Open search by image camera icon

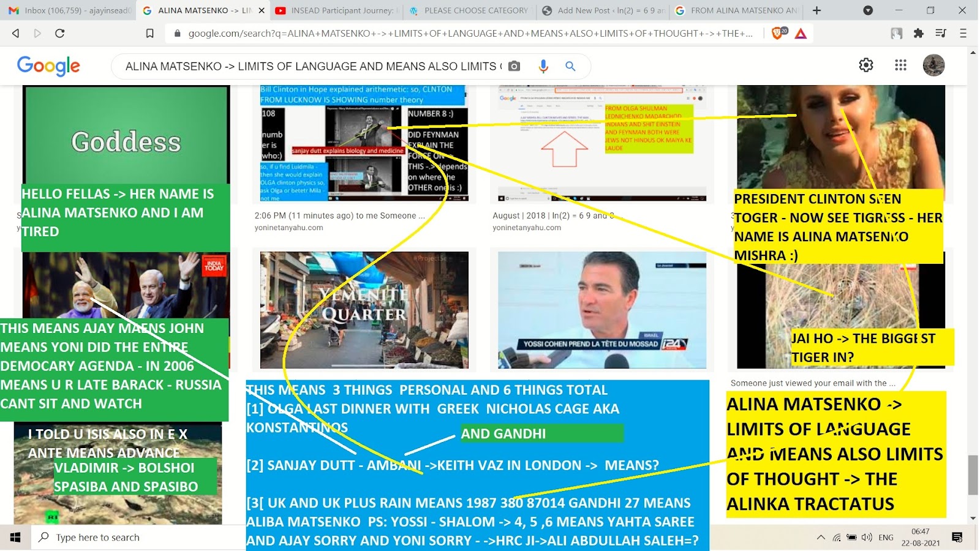pos(514,66)
